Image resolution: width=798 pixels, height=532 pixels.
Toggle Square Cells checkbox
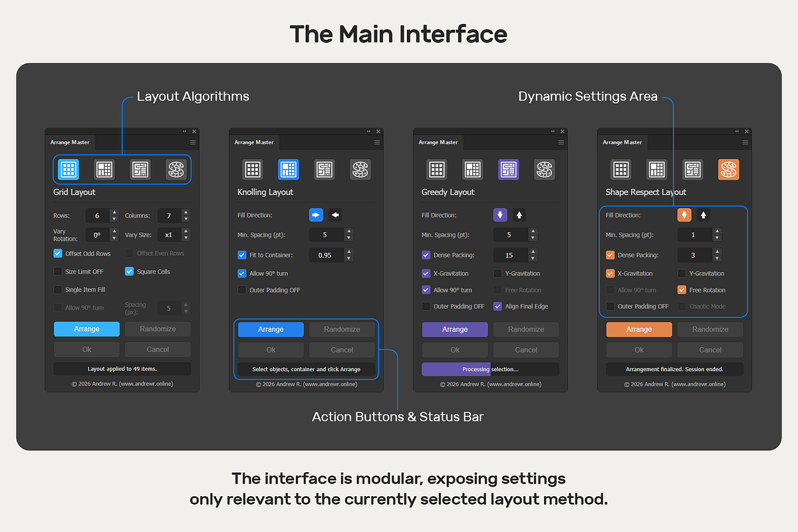129,271
